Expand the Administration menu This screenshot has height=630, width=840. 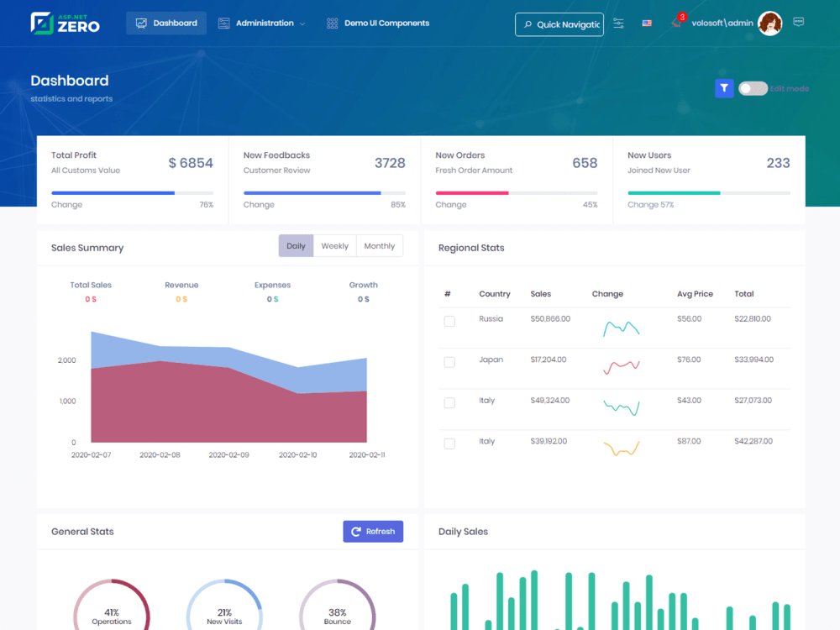click(261, 23)
